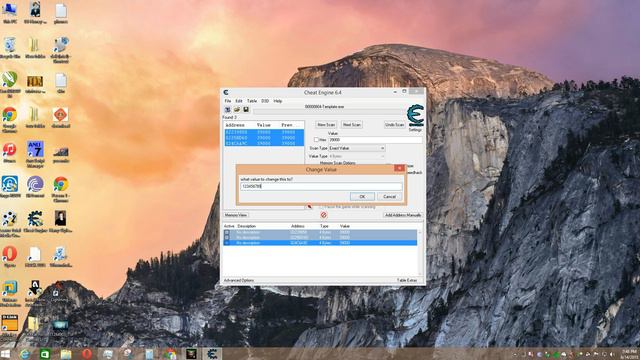Click the scan Value input field

click(375, 140)
